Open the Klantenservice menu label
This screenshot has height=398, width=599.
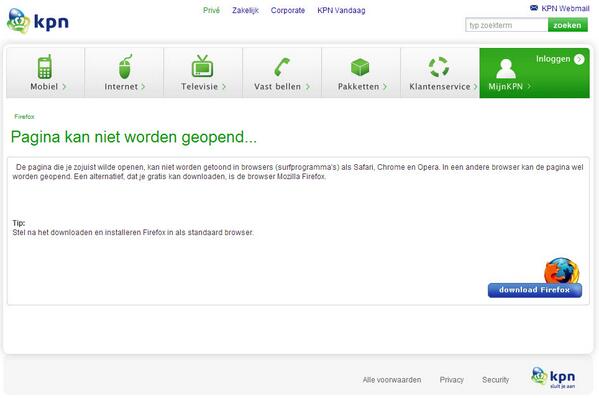tap(440, 87)
